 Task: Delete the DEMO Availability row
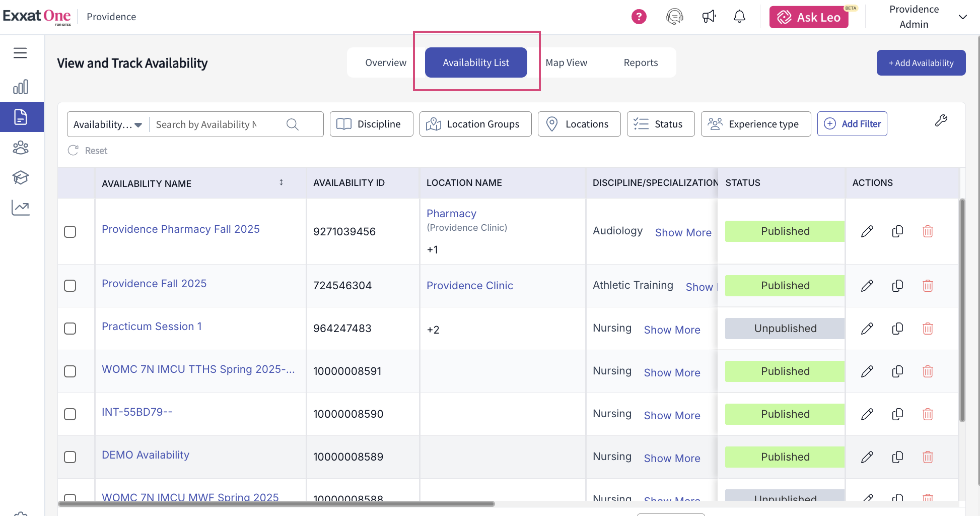(928, 457)
